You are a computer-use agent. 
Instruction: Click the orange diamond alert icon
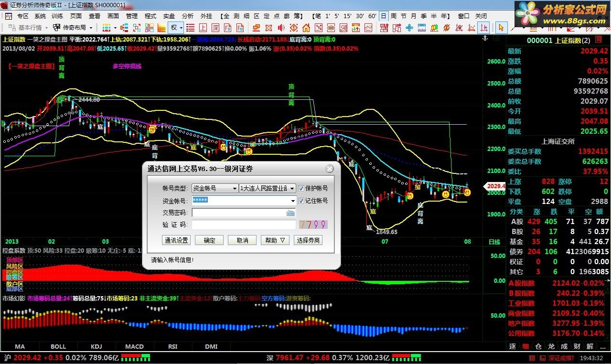coord(294,27)
